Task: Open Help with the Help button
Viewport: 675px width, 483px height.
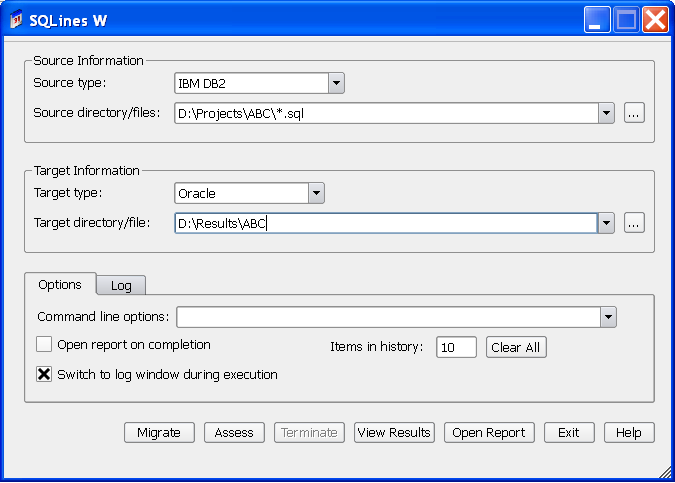Action: click(629, 432)
